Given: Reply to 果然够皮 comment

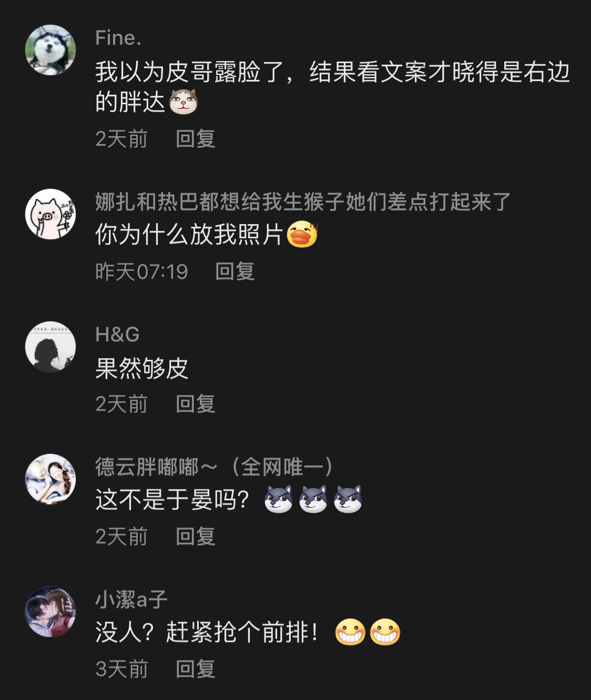Looking at the screenshot, I should (x=196, y=404).
